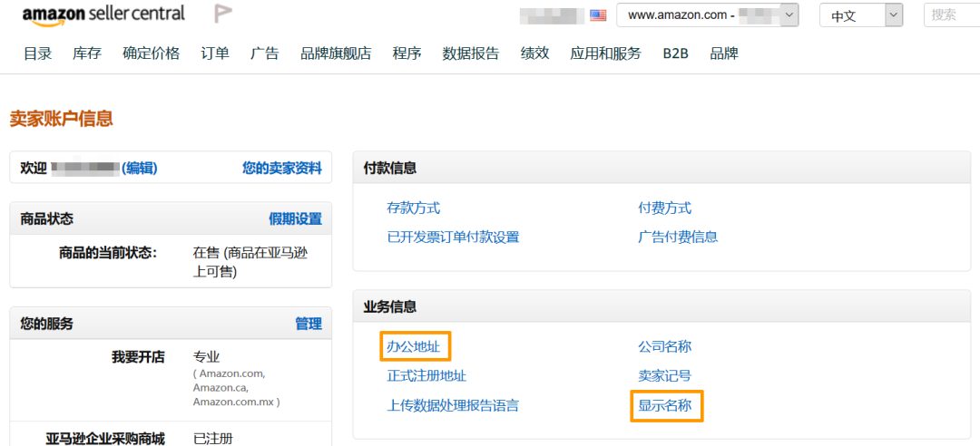Screen dimensions: 980x446
Task: Open the 目录 menu
Action: [37, 53]
